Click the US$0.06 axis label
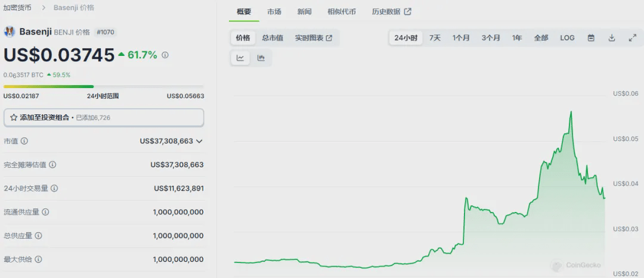Image resolution: width=644 pixels, height=278 pixels. pyautogui.click(x=626, y=93)
